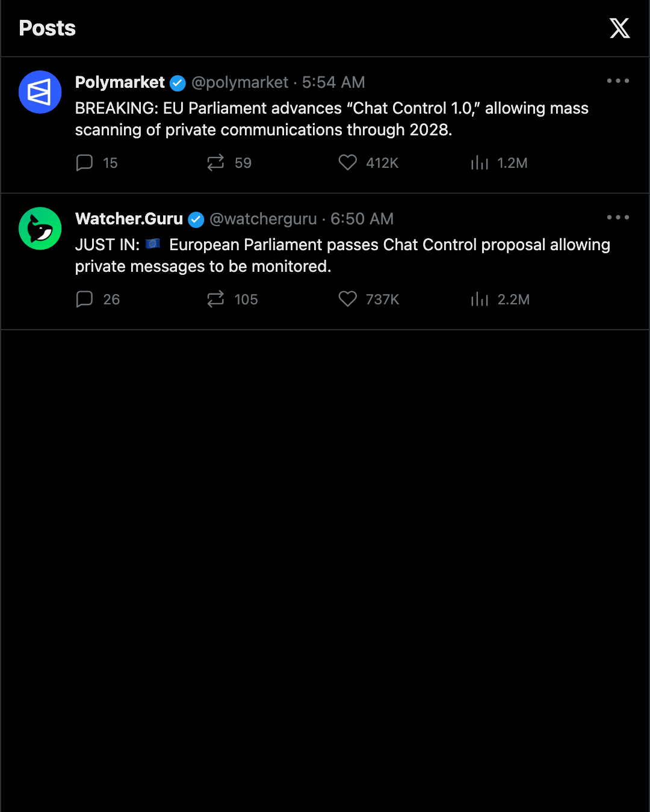Open Watcher.Guru profile avatar
Image resolution: width=650 pixels, height=812 pixels.
coord(40,229)
